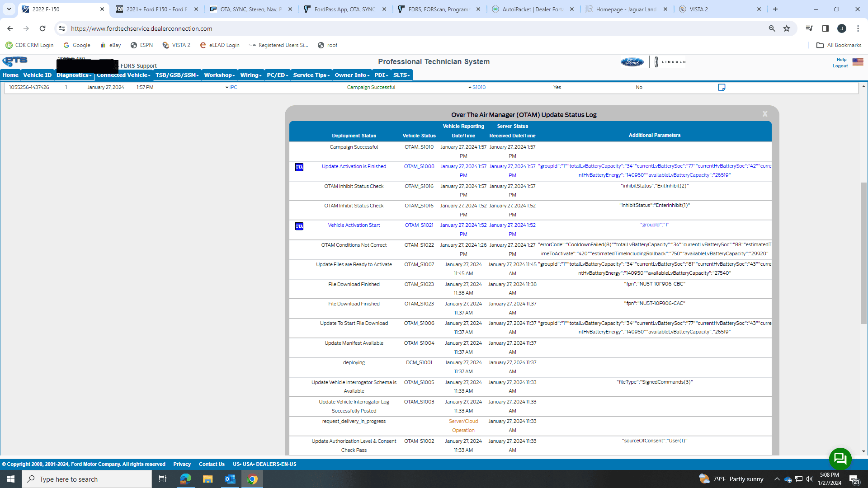Collapse the S1010 status expander
Screen dimensions: 868x488
(x=470, y=88)
